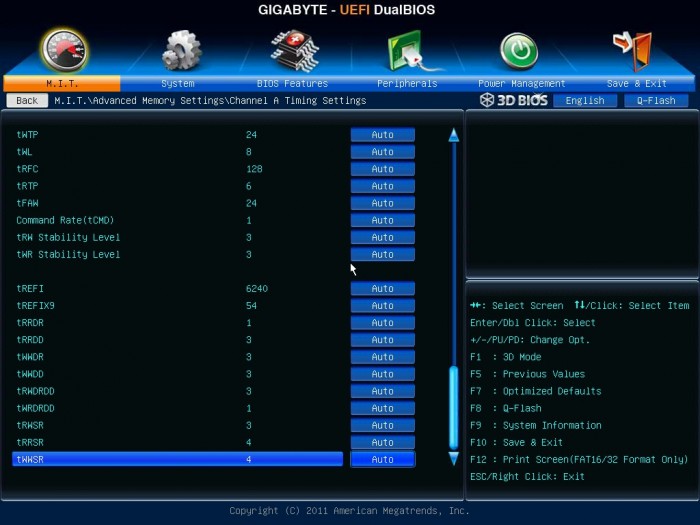700x525 pixels.
Task: Switch to the System tab
Action: pos(178,83)
